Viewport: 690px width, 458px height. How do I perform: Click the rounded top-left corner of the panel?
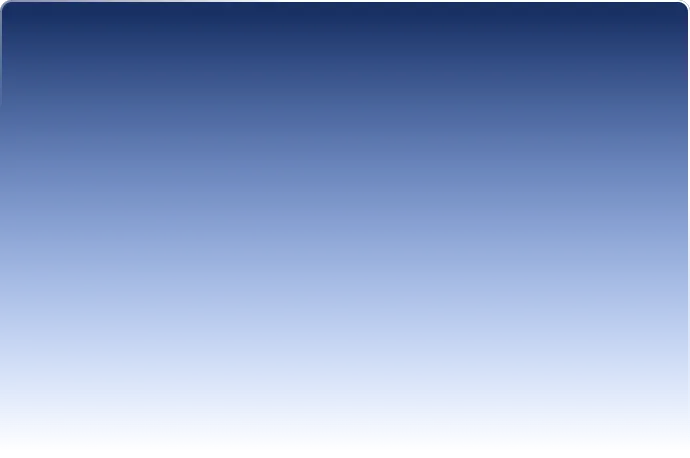[4, 5]
